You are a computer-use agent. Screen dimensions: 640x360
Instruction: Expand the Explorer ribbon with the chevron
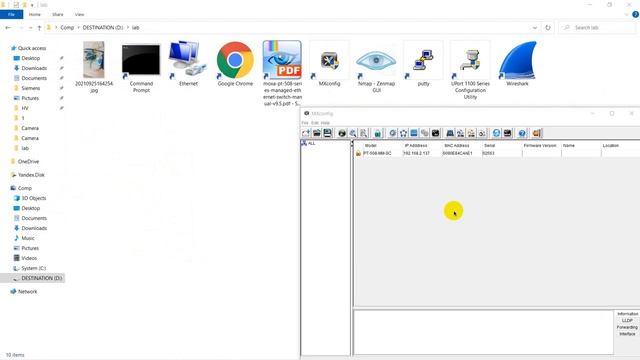coord(627,14)
